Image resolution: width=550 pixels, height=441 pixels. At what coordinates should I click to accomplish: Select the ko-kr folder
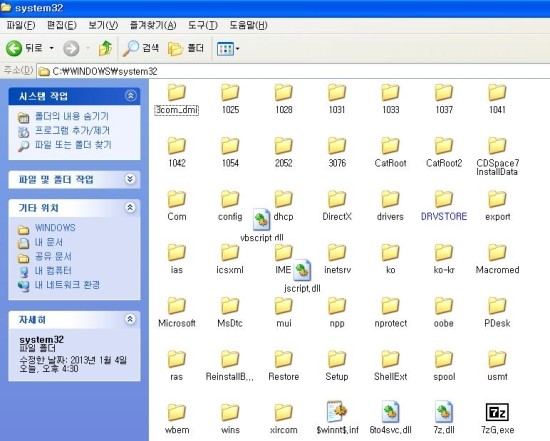444,260
